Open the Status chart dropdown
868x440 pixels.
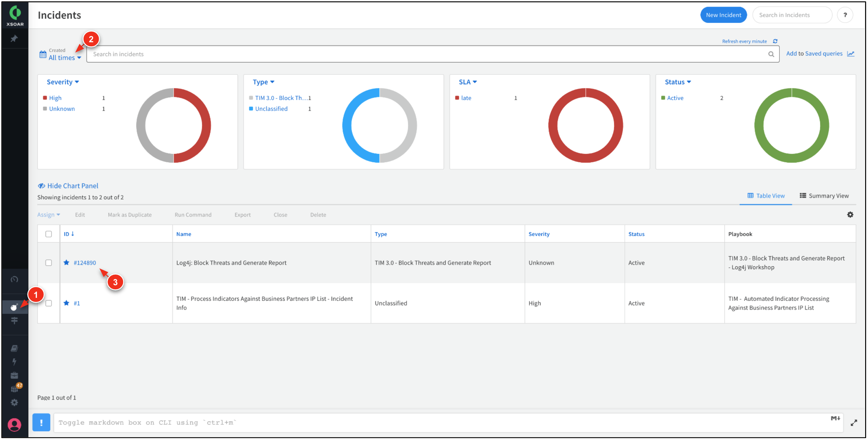pos(677,82)
